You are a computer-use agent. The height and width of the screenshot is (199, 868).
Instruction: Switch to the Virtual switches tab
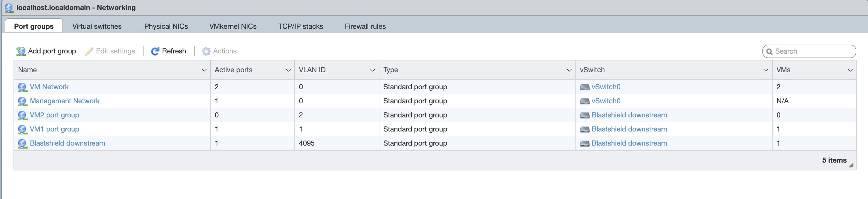(97, 26)
